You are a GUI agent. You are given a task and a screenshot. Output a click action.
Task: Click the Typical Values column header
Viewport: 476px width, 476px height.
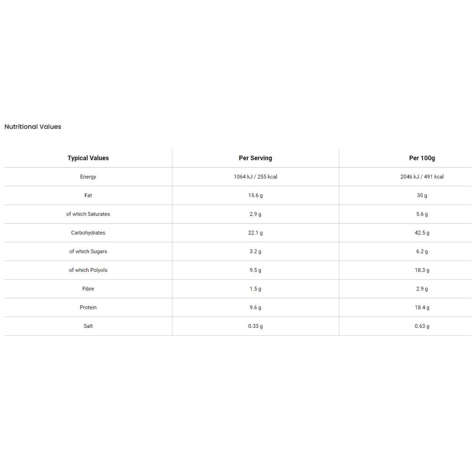tap(88, 158)
